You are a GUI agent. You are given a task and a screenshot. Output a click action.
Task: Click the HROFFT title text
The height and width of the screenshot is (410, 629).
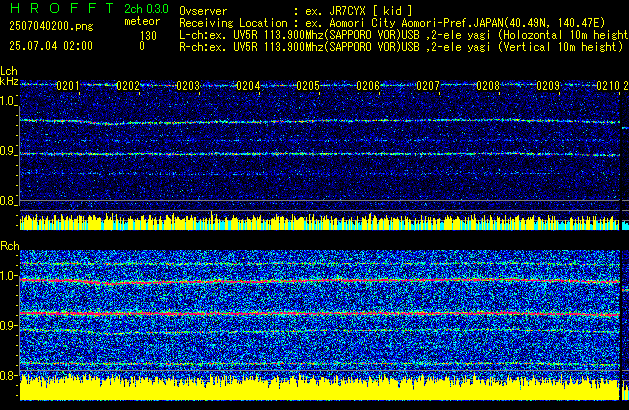(62, 8)
